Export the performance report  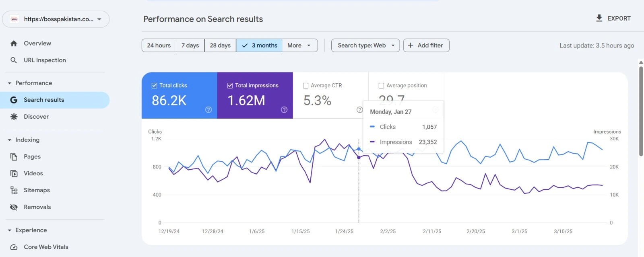click(613, 19)
